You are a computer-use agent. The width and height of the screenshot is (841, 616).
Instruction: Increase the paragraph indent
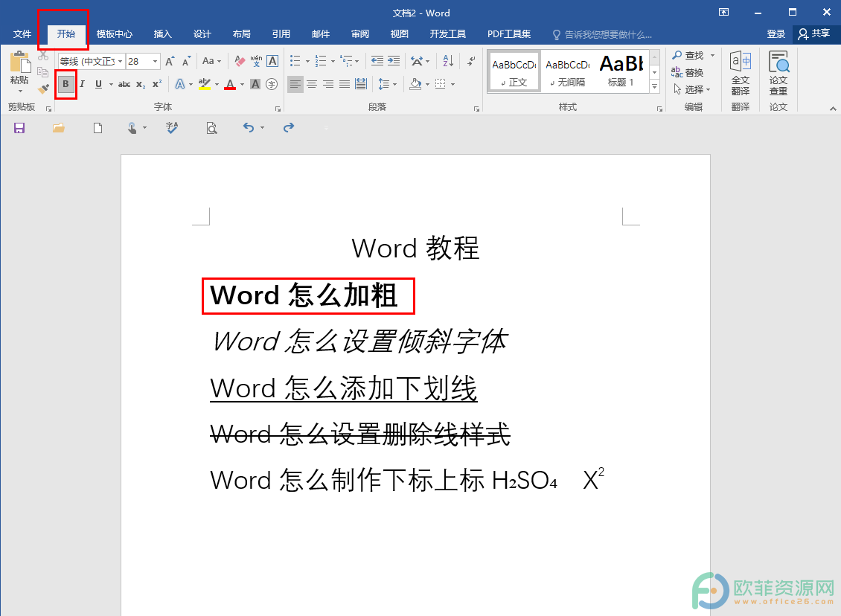coord(394,61)
